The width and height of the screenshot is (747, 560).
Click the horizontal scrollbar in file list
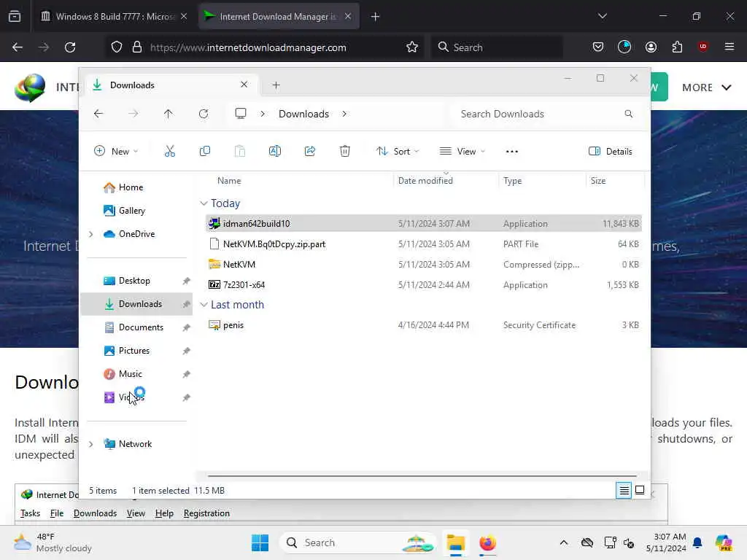422,475
